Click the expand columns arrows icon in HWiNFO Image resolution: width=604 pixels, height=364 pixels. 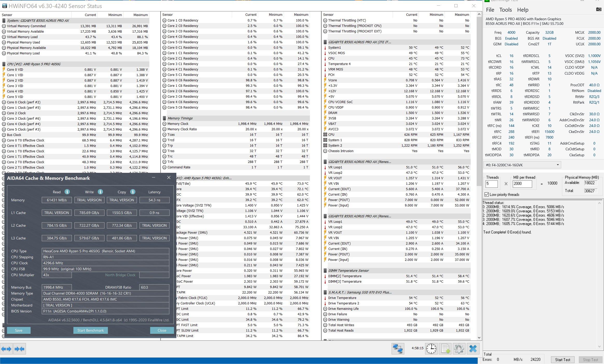pos(6,349)
